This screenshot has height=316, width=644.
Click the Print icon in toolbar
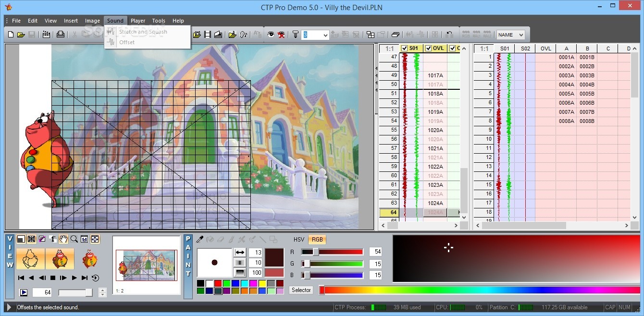(x=61, y=35)
